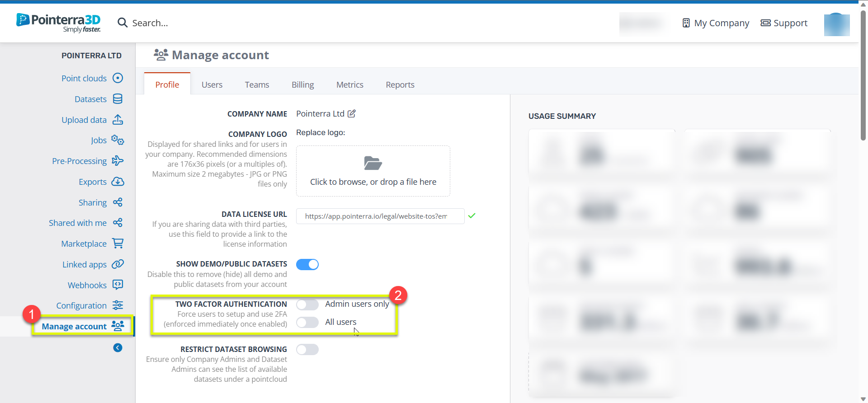Image resolution: width=868 pixels, height=403 pixels.
Task: Switch to the Reports tab
Action: click(400, 84)
